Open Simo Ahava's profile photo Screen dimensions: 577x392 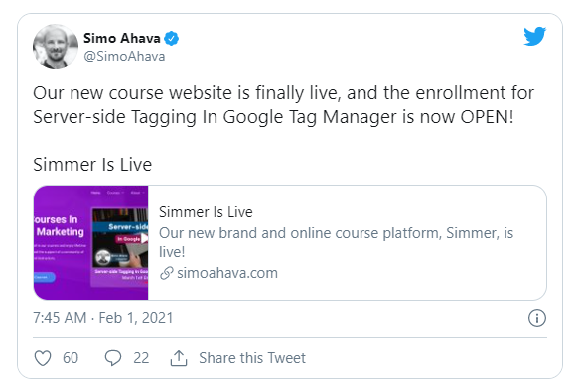click(x=56, y=47)
